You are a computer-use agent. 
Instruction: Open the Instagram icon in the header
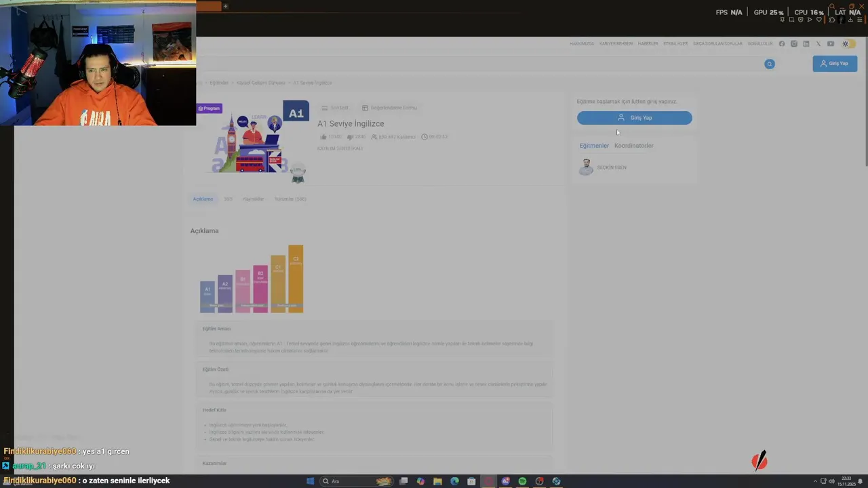pos(794,43)
